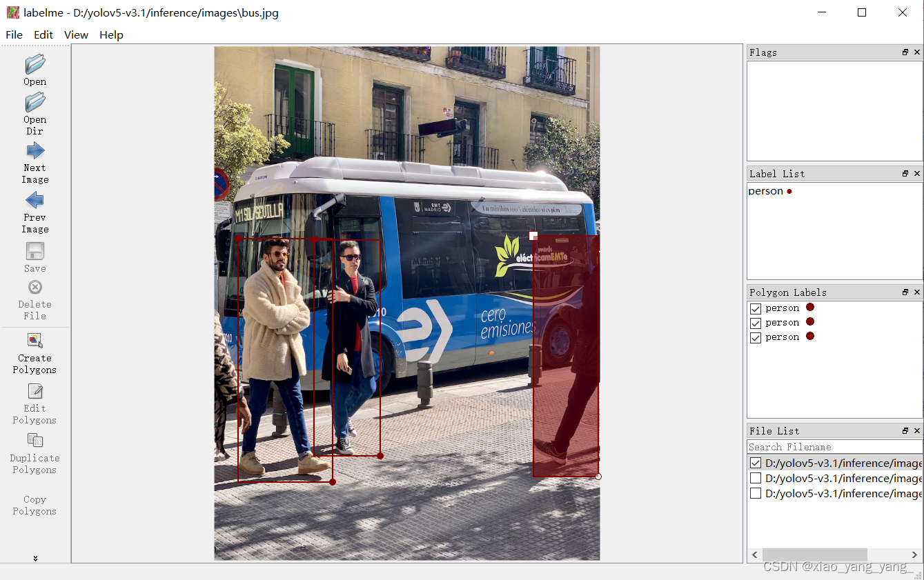The height and width of the screenshot is (580, 924).
Task: Float the Polygon Labels panel
Action: (905, 292)
